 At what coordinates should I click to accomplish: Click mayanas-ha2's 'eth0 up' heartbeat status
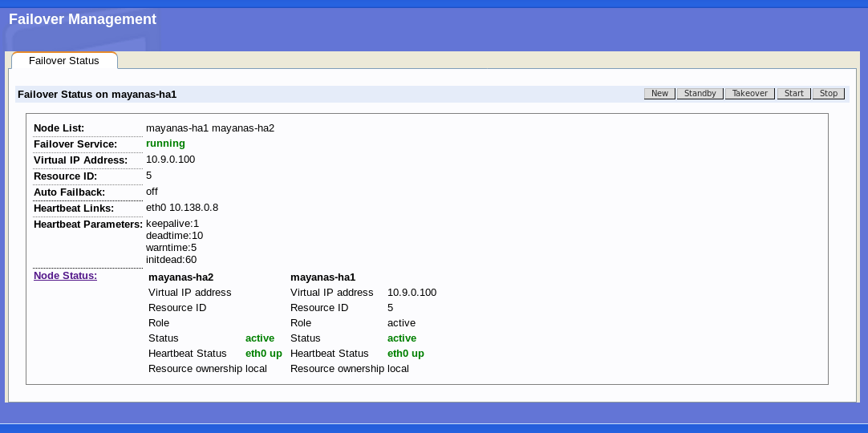[x=263, y=354]
